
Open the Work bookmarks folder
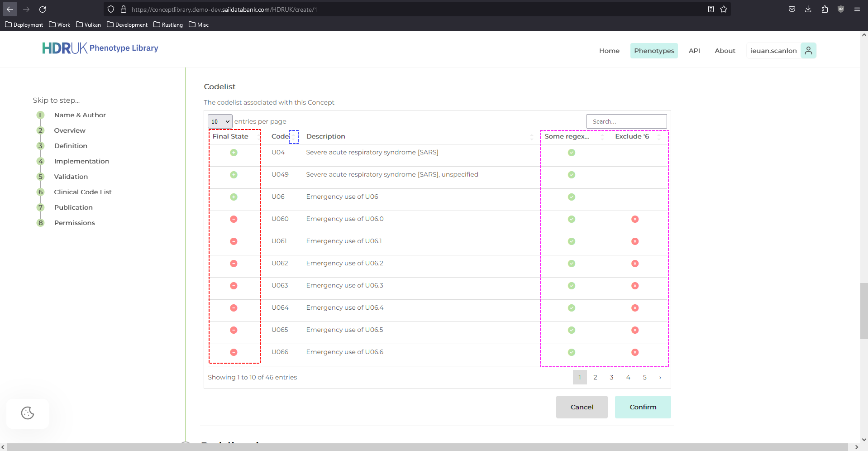click(x=59, y=24)
